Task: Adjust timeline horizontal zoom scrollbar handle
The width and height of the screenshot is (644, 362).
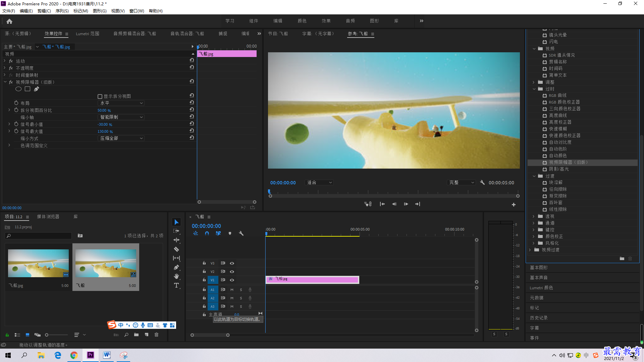Action: point(228,335)
